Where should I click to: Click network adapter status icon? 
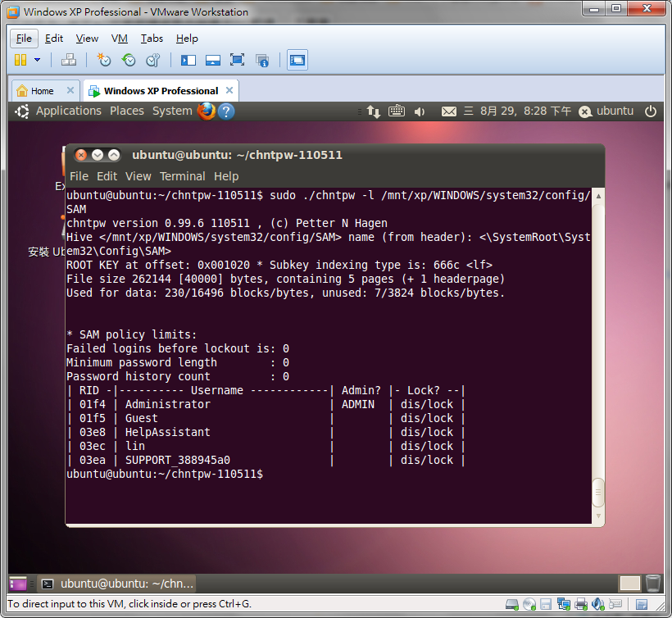[x=564, y=604]
